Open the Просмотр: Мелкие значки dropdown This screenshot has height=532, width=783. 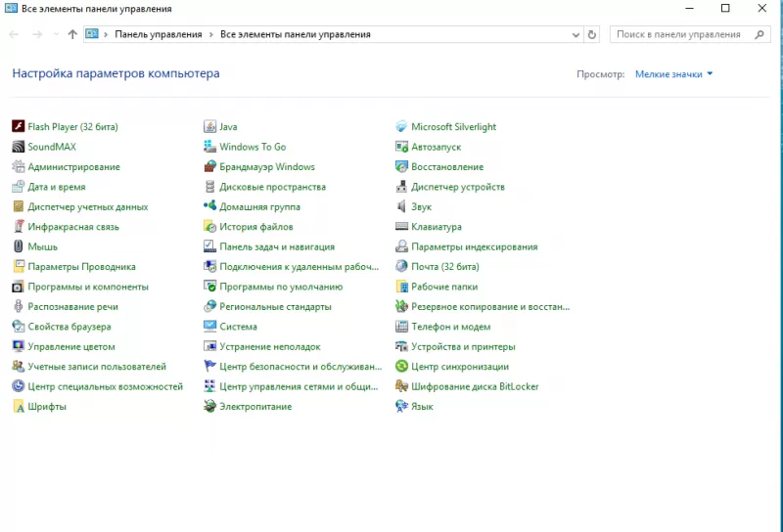(673, 74)
